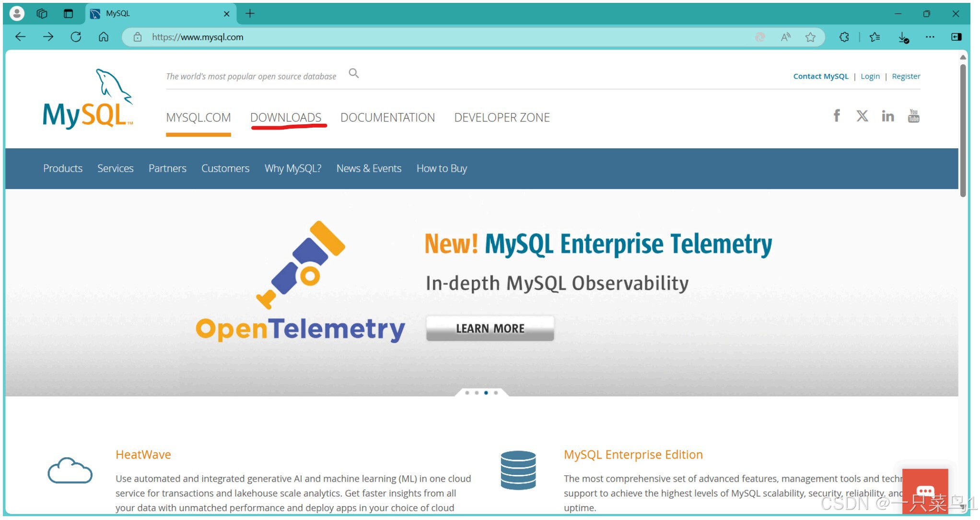Select the DOCUMENTATION menu item

click(388, 117)
